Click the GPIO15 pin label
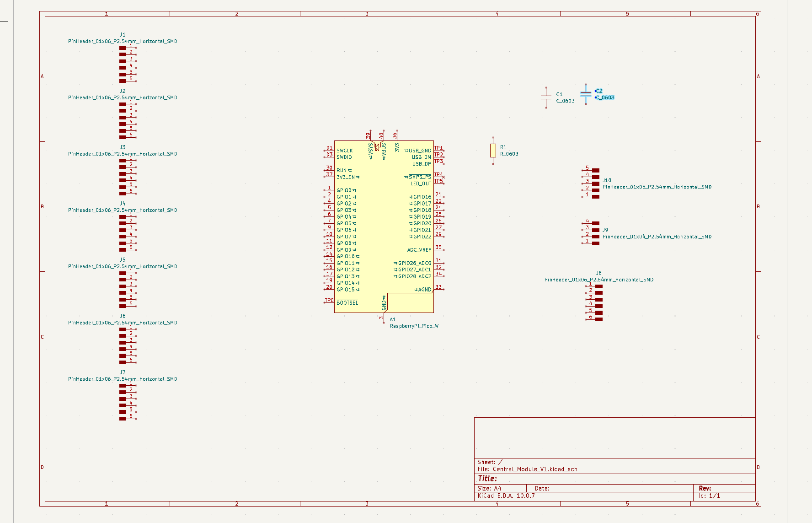The height and width of the screenshot is (523, 812). [x=346, y=290]
